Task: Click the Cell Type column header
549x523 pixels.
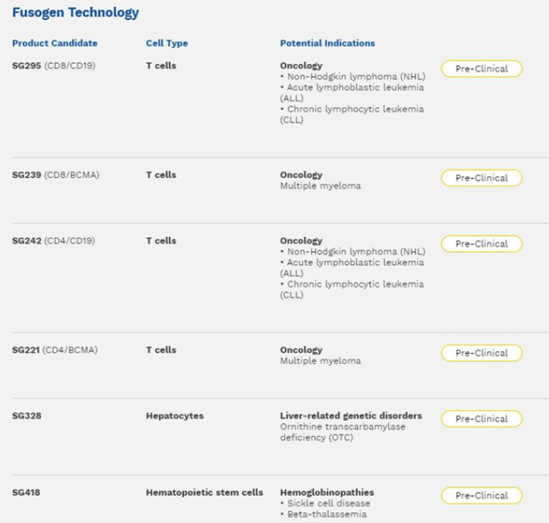Action: 167,43
